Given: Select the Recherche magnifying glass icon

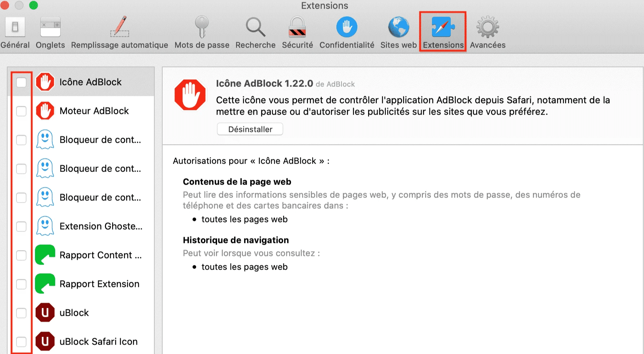Looking at the screenshot, I should [x=255, y=27].
